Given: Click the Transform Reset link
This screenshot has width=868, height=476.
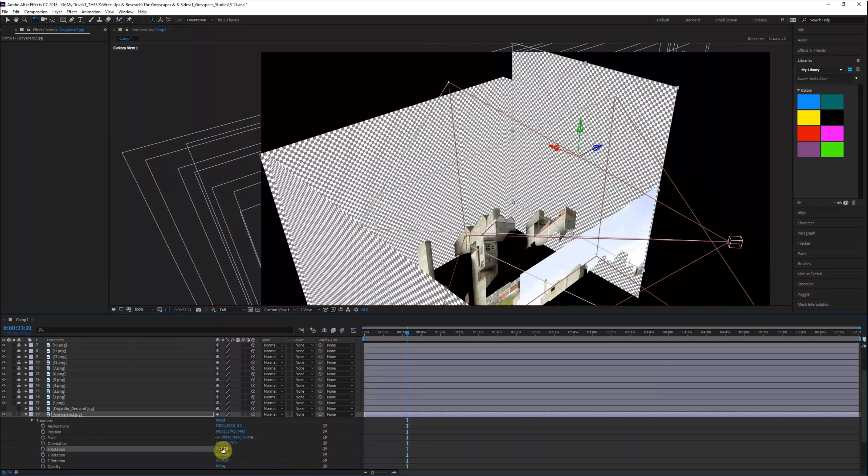Looking at the screenshot, I should (220, 420).
